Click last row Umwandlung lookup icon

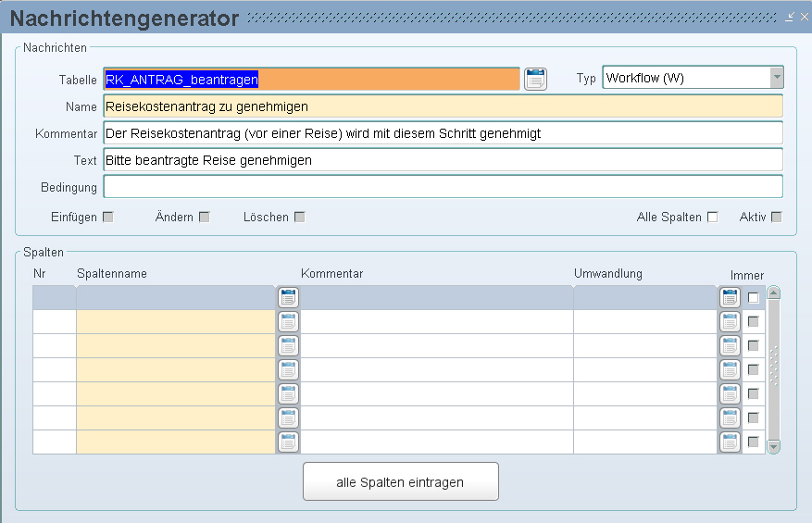point(730,442)
